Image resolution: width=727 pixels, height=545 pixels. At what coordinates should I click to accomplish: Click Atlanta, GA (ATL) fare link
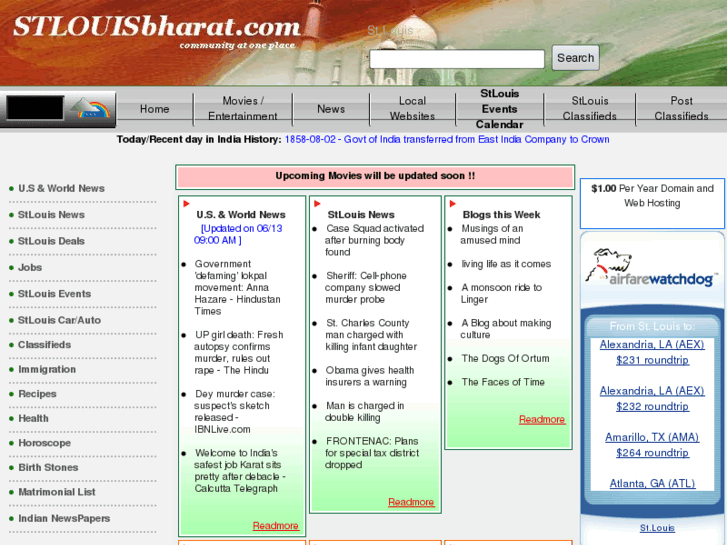tap(652, 484)
